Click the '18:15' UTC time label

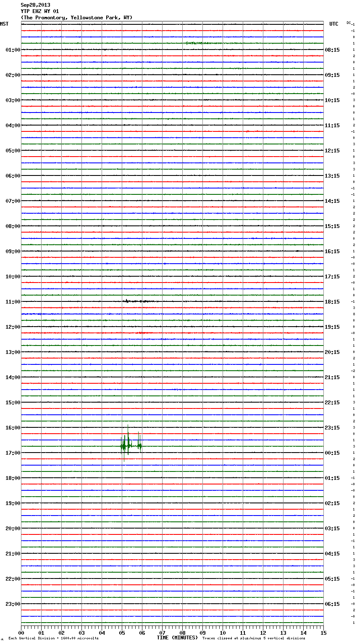(x=332, y=302)
